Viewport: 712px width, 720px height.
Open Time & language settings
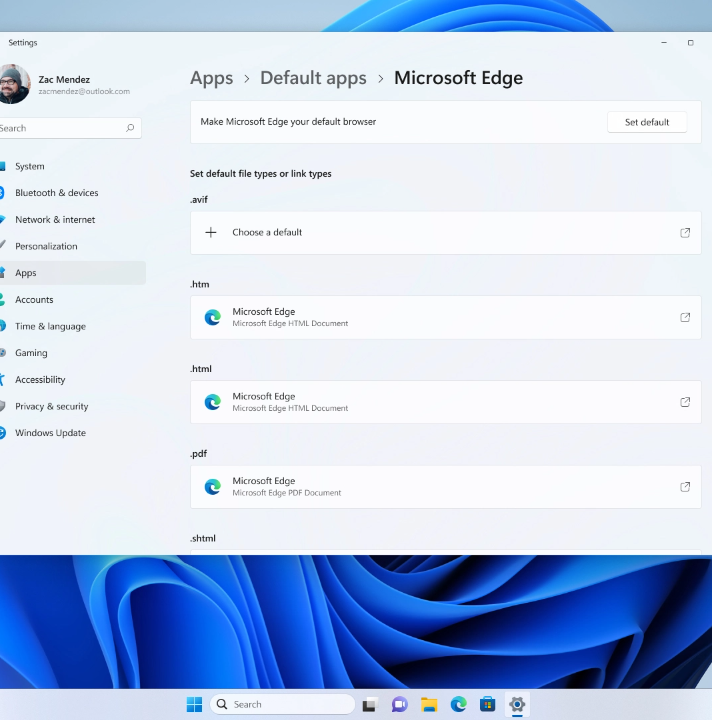[x=71, y=326]
